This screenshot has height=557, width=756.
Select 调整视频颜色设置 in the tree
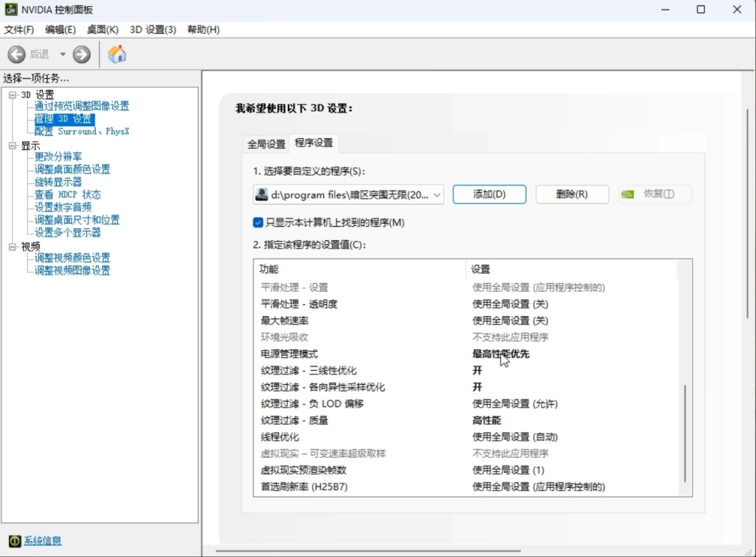click(72, 258)
